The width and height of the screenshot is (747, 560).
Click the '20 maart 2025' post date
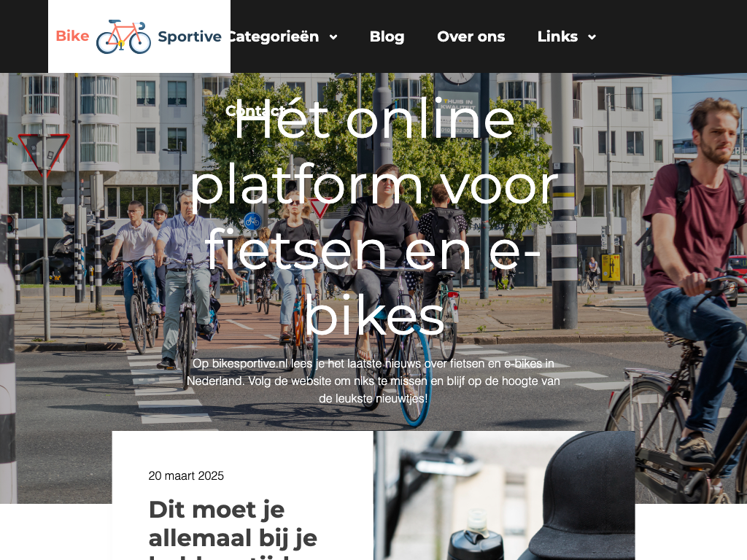(186, 475)
